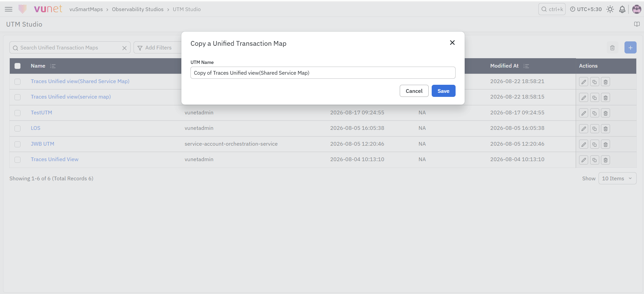The width and height of the screenshot is (644, 294).
Task: Check the TestUTM row checkbox
Action: [x=17, y=113]
